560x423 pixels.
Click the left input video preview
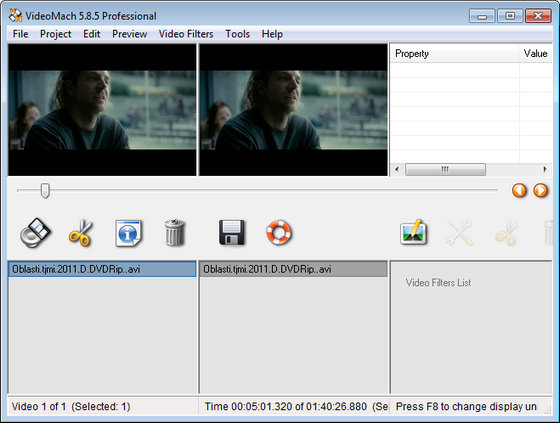[102, 110]
